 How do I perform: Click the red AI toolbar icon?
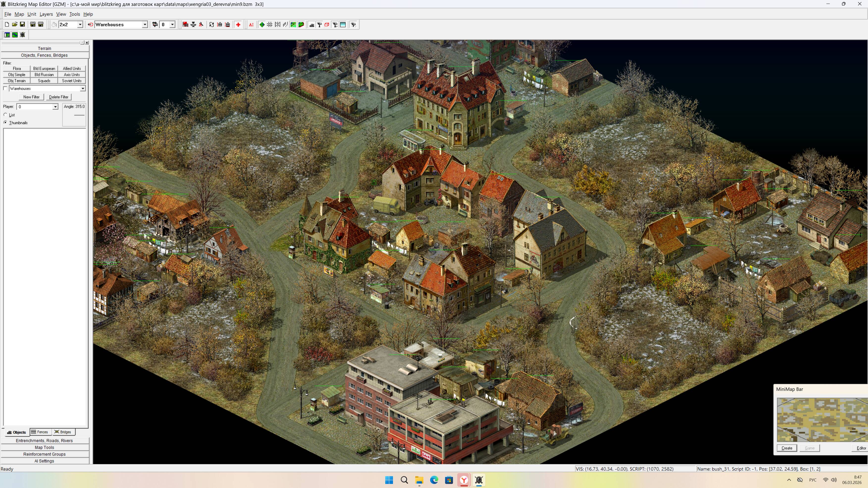(x=251, y=24)
